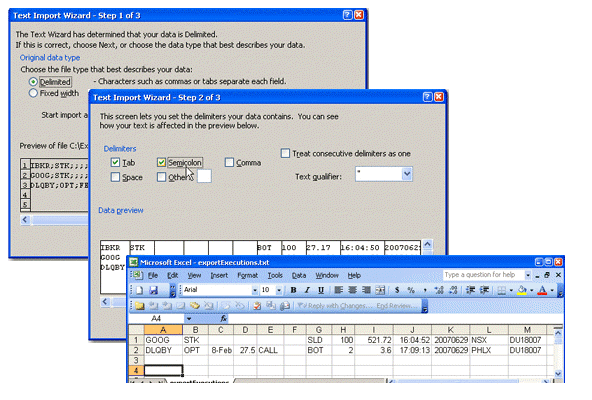Toggle Italic formatting in Excel
592x400 pixels.
pyautogui.click(x=307, y=290)
